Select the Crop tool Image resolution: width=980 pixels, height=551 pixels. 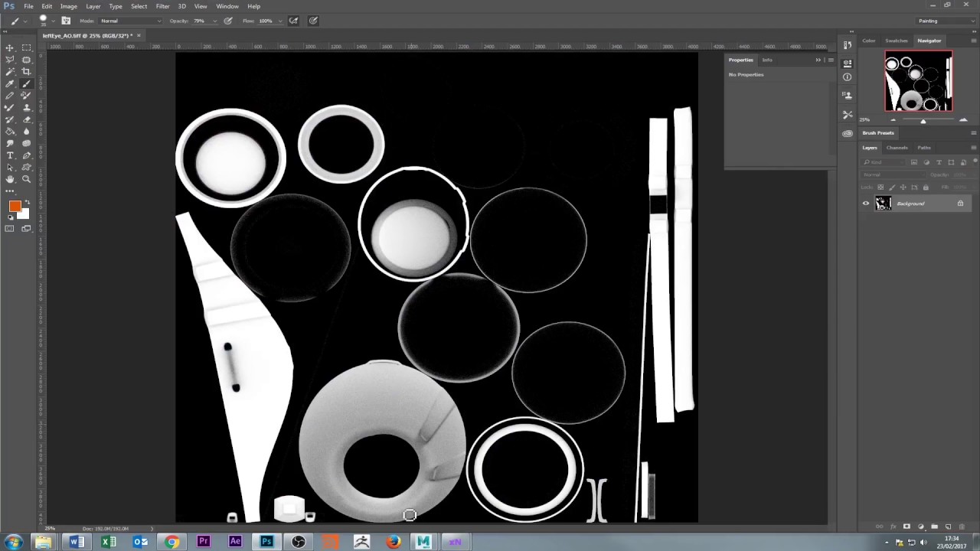click(27, 71)
